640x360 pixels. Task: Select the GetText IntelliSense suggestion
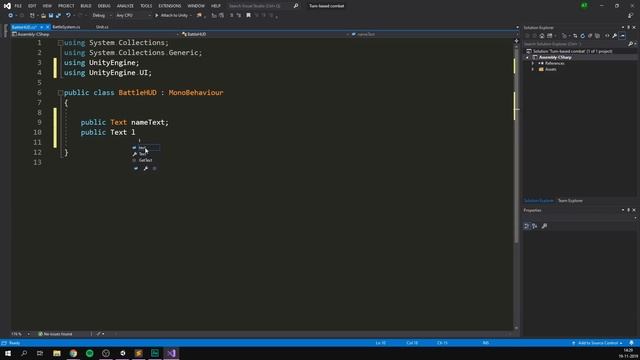(x=146, y=160)
